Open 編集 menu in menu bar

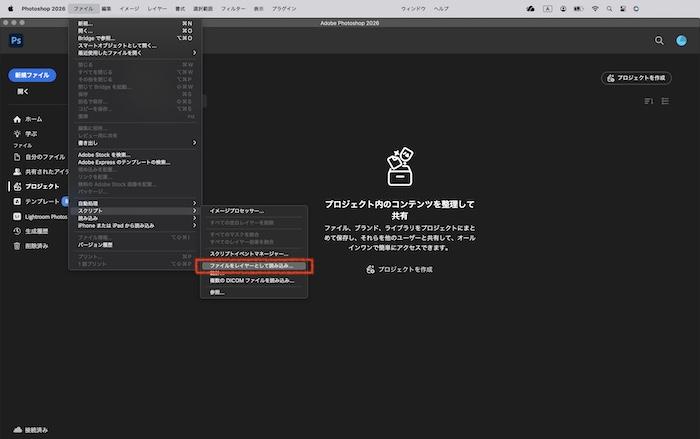pos(106,8)
